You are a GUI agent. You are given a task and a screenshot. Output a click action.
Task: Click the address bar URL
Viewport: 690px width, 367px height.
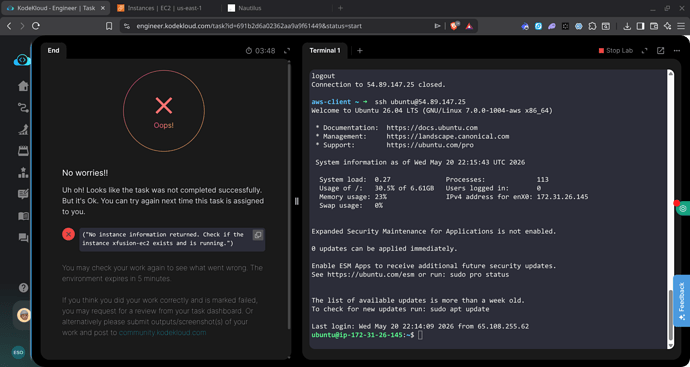click(249, 26)
